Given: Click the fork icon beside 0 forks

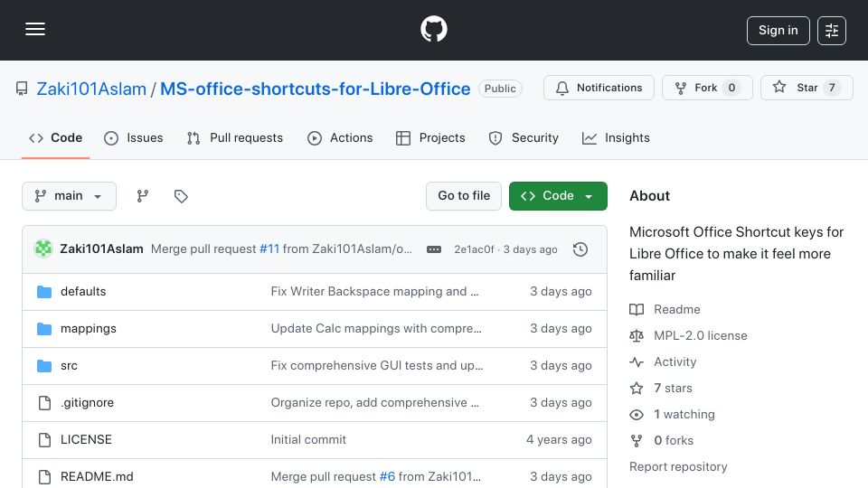Looking at the screenshot, I should point(637,440).
